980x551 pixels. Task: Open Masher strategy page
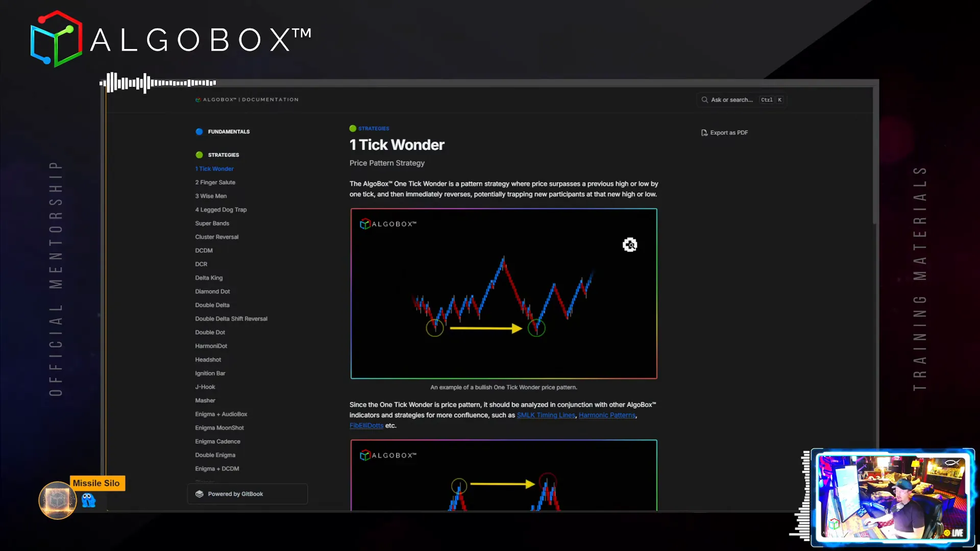click(205, 400)
